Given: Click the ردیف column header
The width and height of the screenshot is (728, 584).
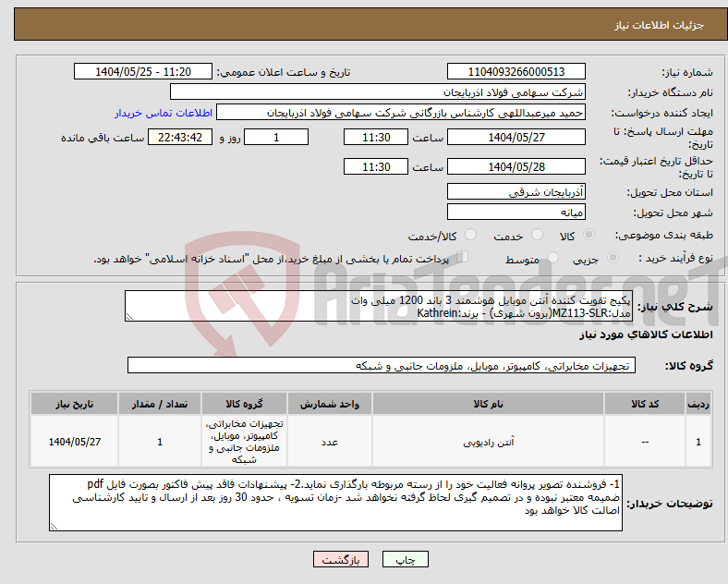Looking at the screenshot, I should (698, 404).
